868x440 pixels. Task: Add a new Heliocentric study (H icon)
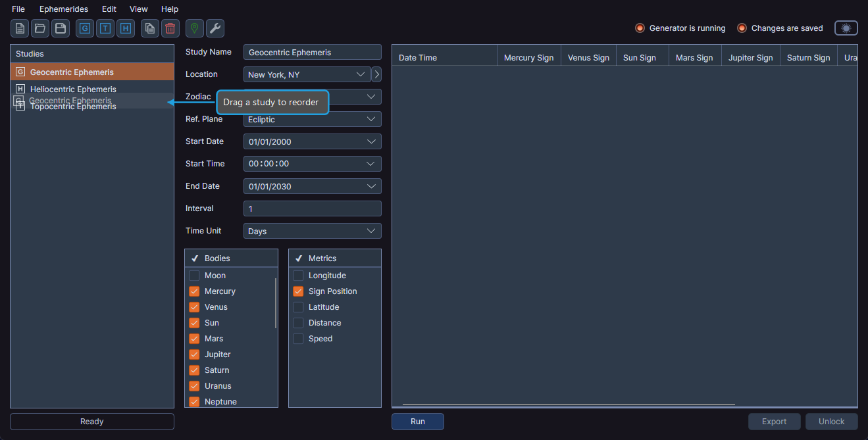(126, 28)
